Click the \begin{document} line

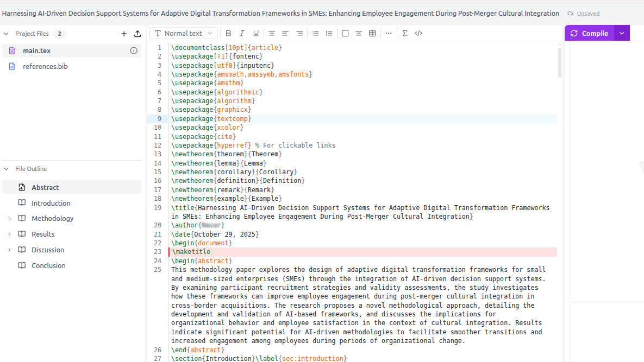pos(201,243)
